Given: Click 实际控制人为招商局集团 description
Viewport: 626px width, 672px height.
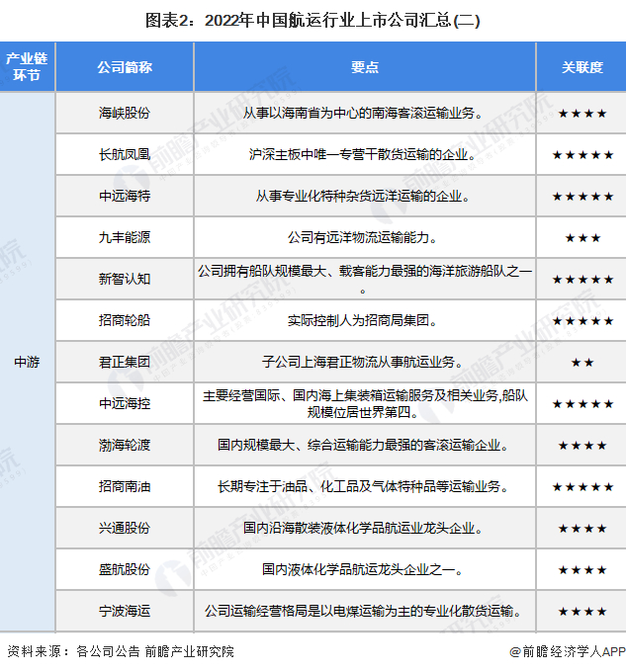Looking at the screenshot, I should pyautogui.click(x=363, y=320).
